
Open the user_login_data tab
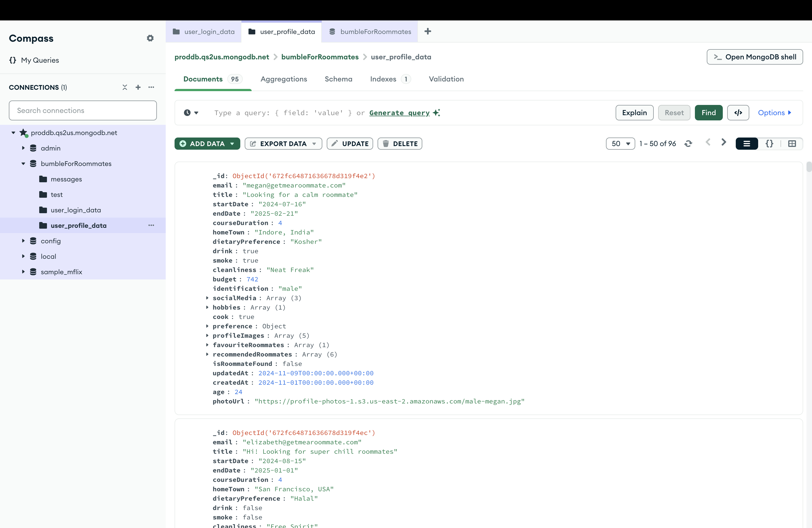pos(204,32)
